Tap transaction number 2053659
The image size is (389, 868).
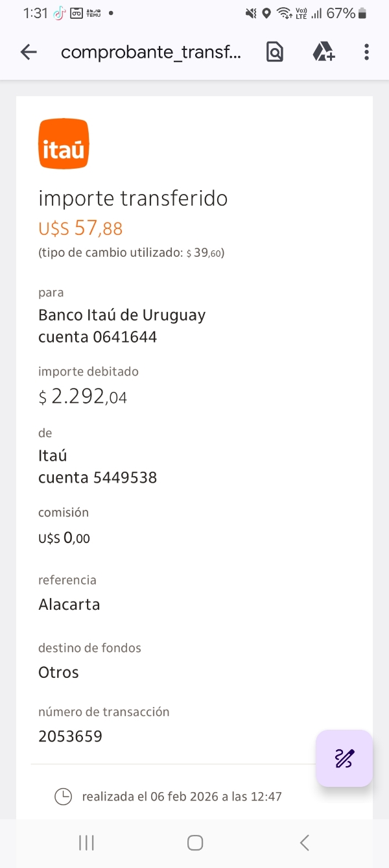coord(70,736)
